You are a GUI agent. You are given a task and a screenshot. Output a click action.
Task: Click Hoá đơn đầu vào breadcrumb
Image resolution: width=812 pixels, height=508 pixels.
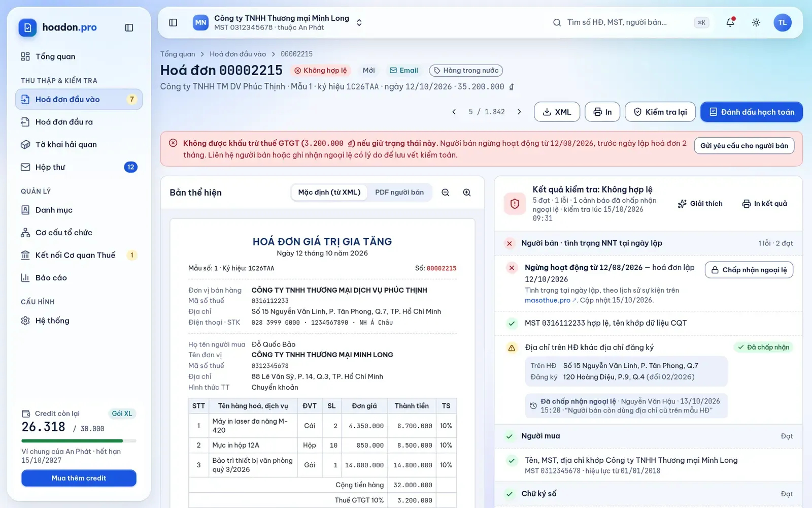click(238, 54)
